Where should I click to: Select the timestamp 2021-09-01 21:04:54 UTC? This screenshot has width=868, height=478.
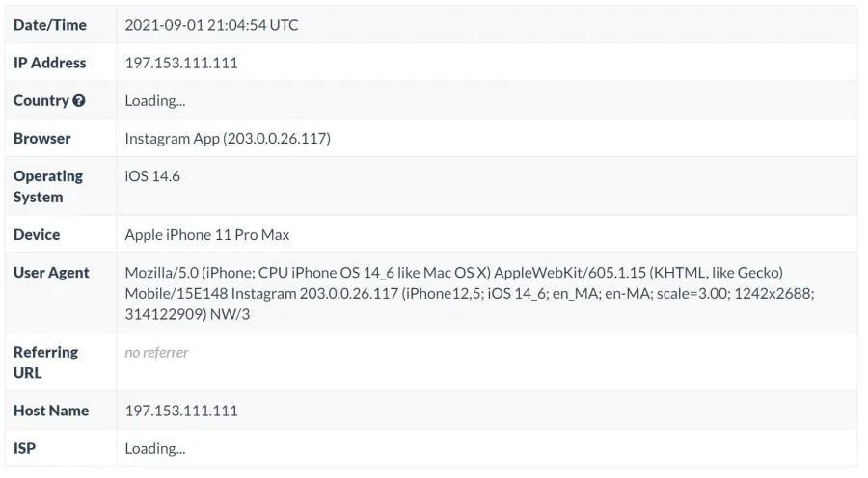coord(211,25)
